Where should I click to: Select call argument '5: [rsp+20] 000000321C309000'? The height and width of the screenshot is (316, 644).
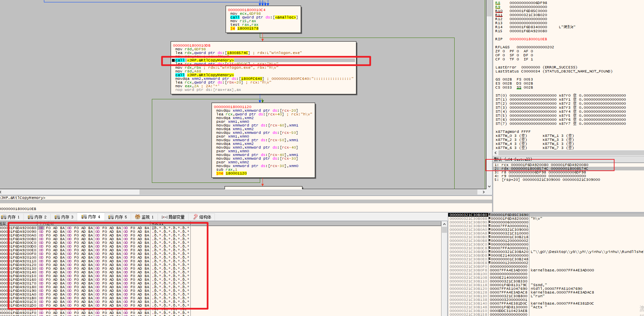pyautogui.click(x=547, y=180)
